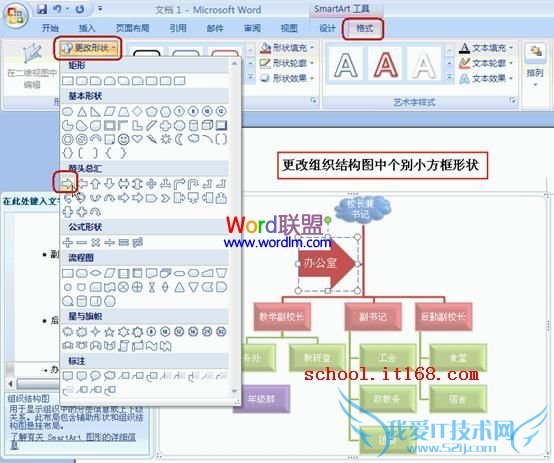Choose the cloud callout shape
Viewport: 554px width, 463px height.
coord(110,376)
